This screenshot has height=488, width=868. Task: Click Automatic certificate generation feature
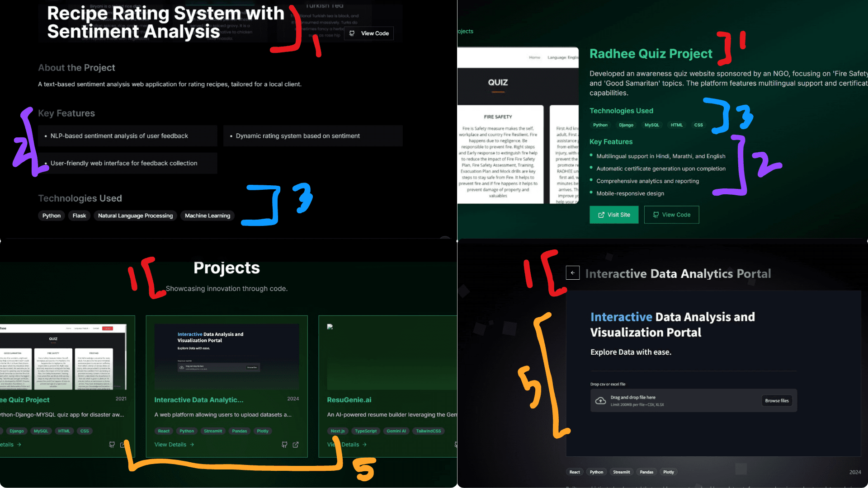[660, 169]
